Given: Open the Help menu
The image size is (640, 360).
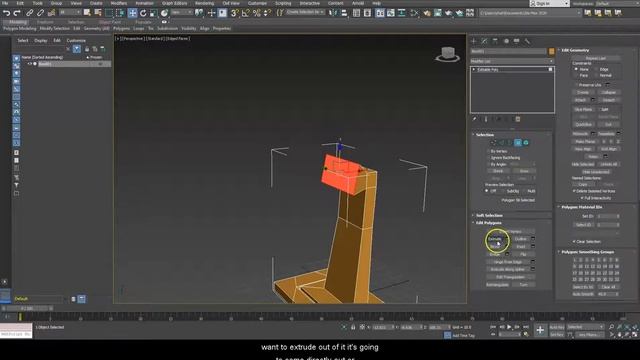Looking at the screenshot, I should coord(376,3).
